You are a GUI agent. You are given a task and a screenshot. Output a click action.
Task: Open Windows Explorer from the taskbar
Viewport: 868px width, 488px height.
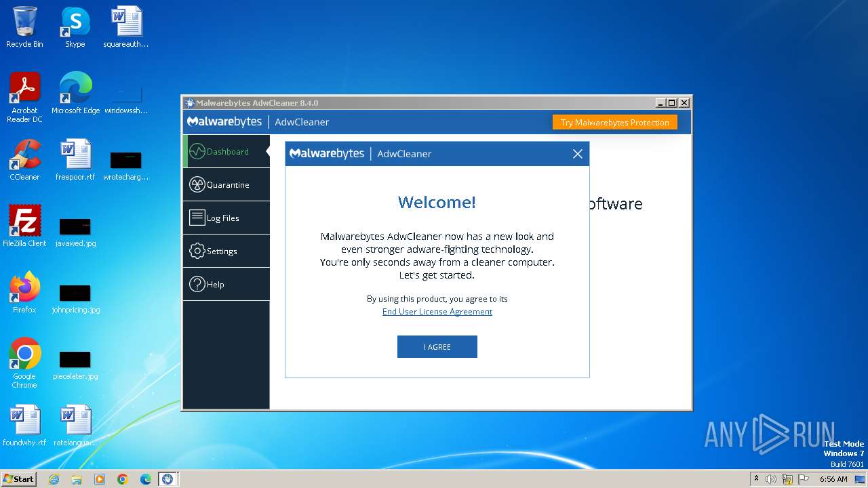tap(77, 479)
